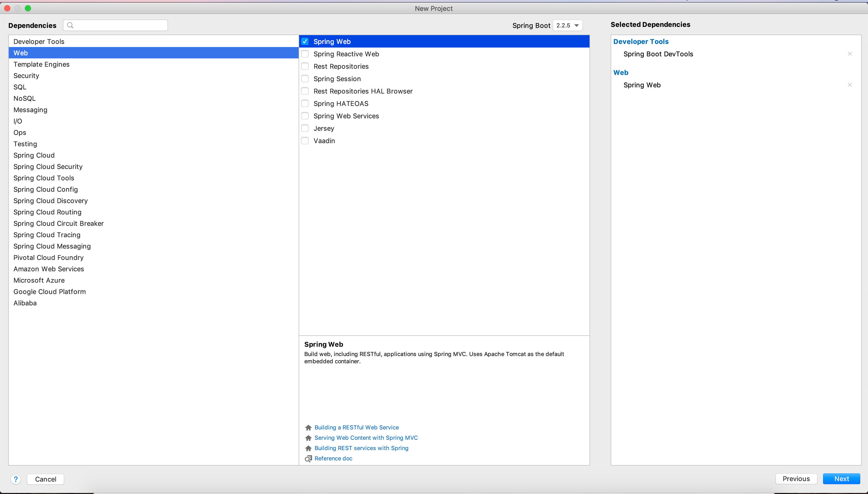Enable the Jersey checkbox
Screen dimensions: 868x494
click(x=305, y=128)
